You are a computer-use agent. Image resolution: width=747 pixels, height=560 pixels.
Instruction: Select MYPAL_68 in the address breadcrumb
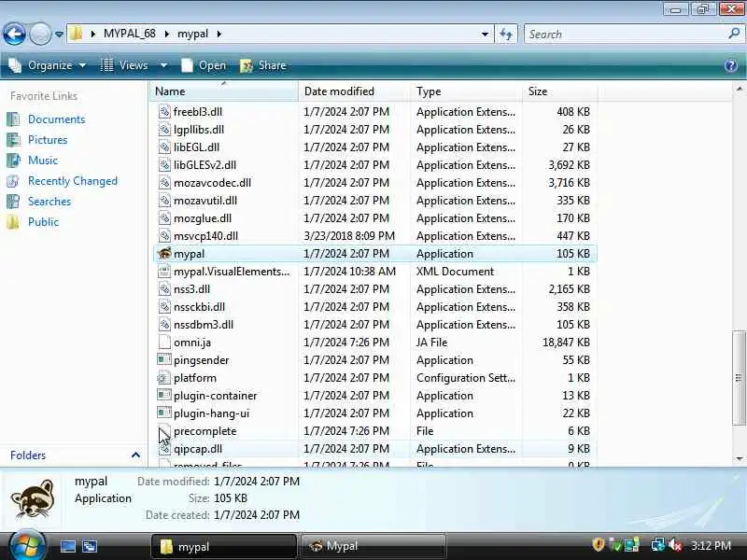[129, 34]
